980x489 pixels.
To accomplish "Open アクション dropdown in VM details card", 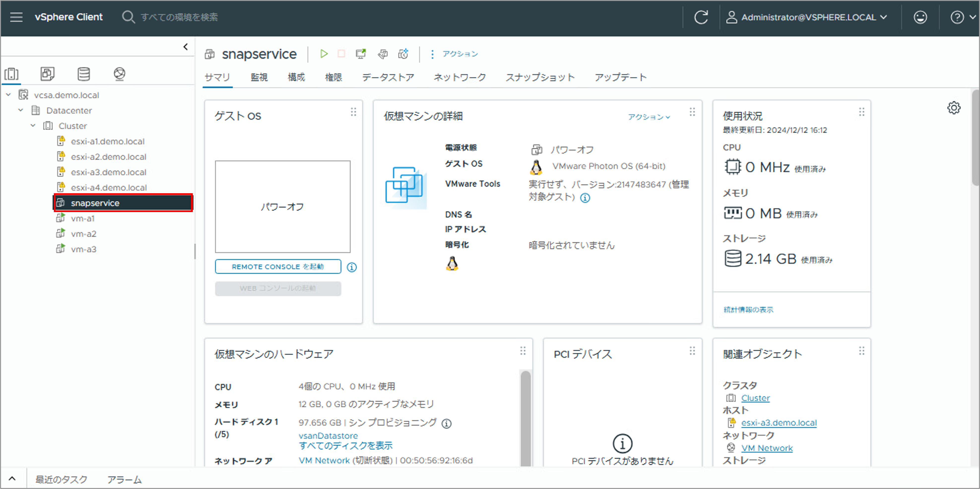I will pyautogui.click(x=649, y=117).
